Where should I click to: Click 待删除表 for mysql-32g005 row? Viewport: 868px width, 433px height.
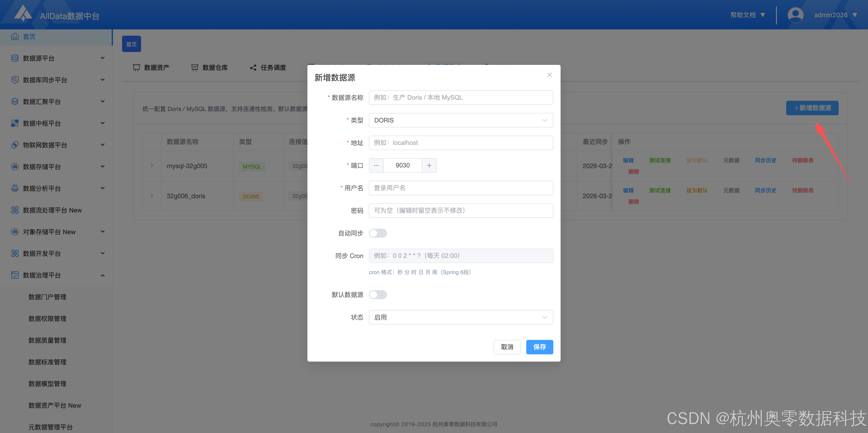click(803, 160)
